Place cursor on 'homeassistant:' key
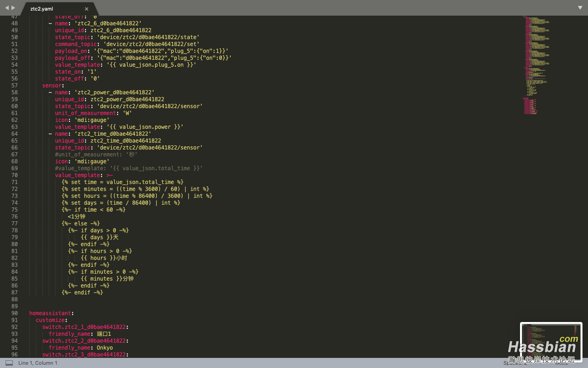The width and height of the screenshot is (588, 368). [51, 313]
